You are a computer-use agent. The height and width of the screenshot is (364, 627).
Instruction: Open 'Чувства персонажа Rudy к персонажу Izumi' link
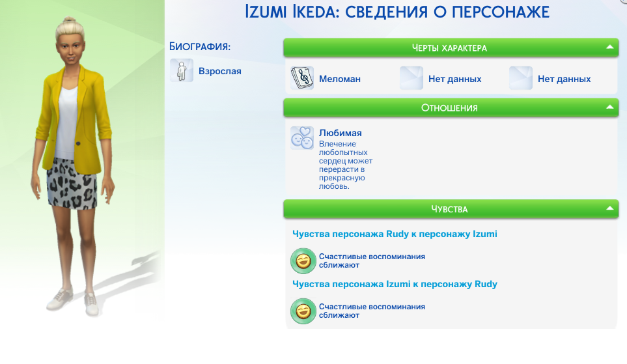pyautogui.click(x=395, y=234)
